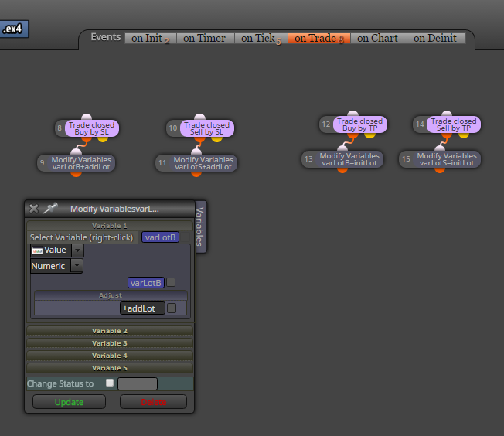Expand the Variable 3 section
This screenshot has height=436, width=504.
(x=110, y=343)
